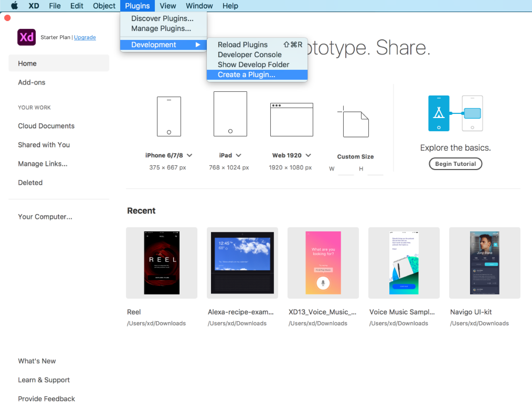Click the Custom Size label
This screenshot has width=532, height=411.
pyautogui.click(x=355, y=156)
